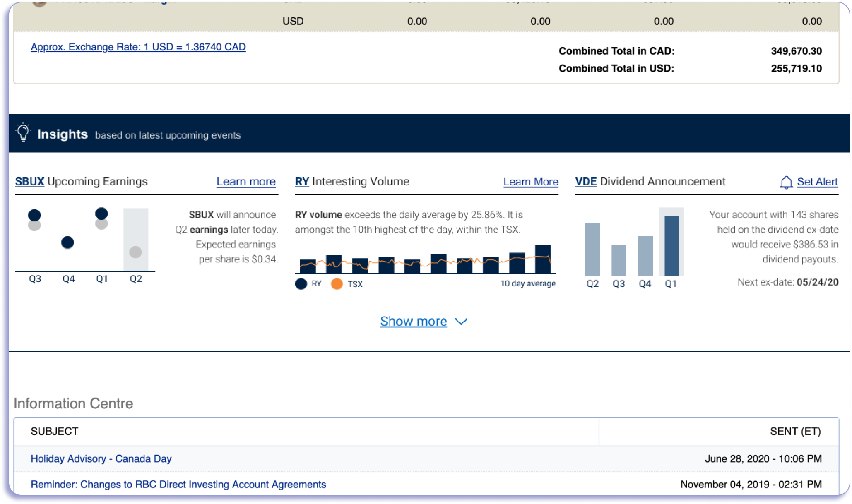This screenshot has width=852, height=504.
Task: Expand insights with Show more chevron
Action: tap(461, 322)
